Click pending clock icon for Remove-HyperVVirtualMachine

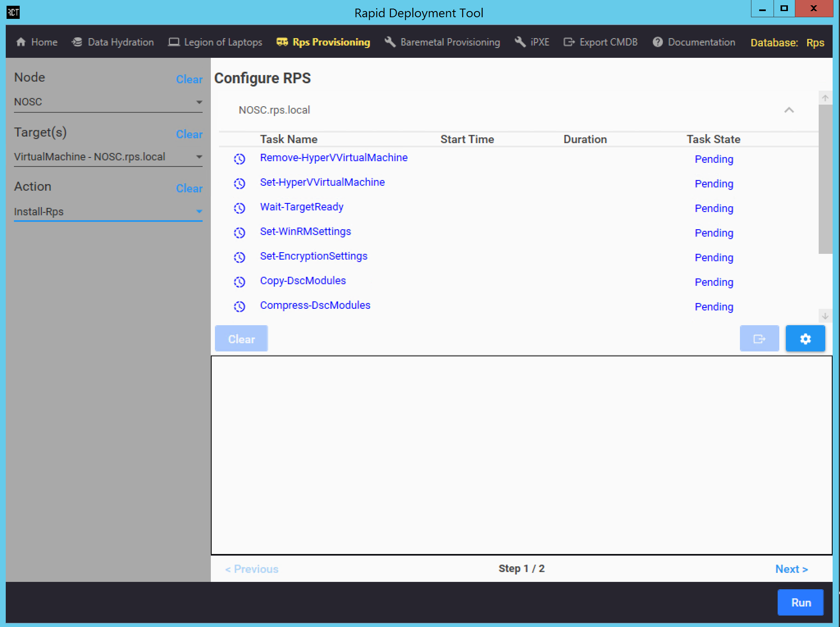click(240, 159)
